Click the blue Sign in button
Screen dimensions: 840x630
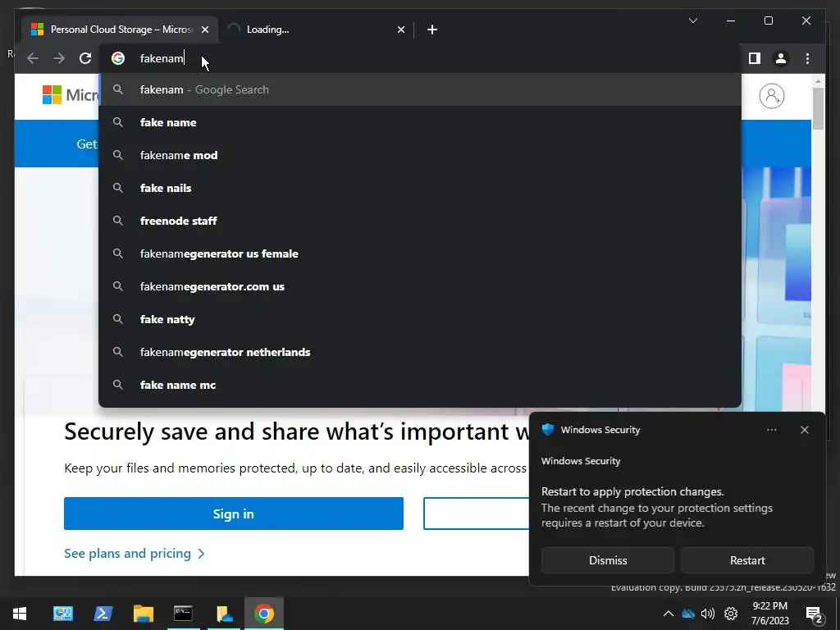234,514
